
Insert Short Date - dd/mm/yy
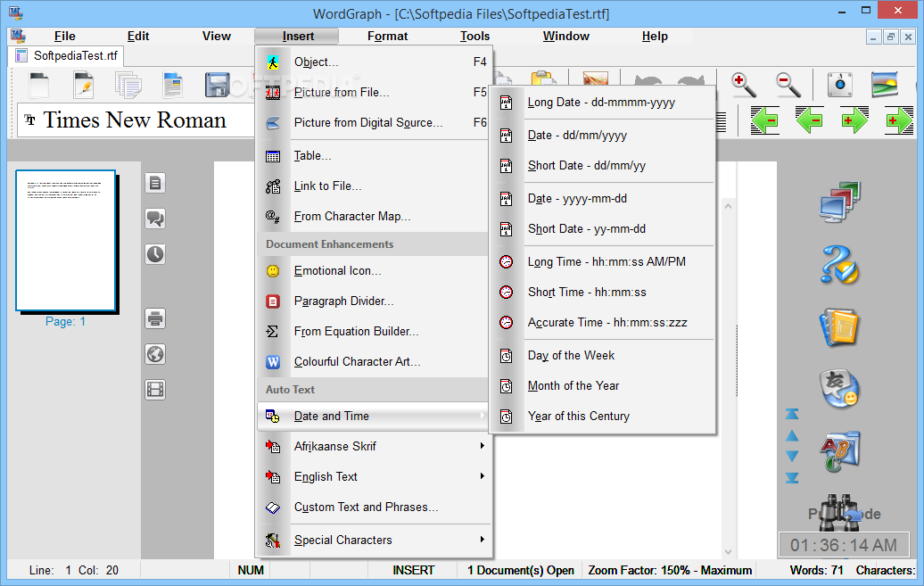click(x=602, y=166)
